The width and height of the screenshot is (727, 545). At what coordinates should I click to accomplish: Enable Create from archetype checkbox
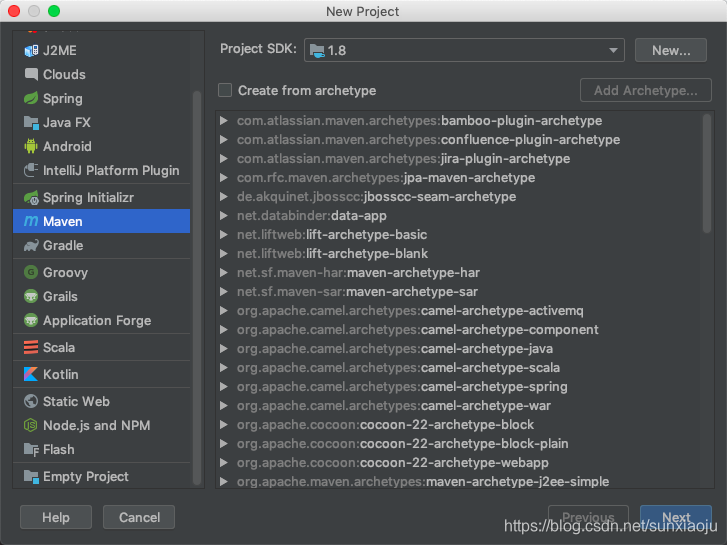pyautogui.click(x=225, y=90)
